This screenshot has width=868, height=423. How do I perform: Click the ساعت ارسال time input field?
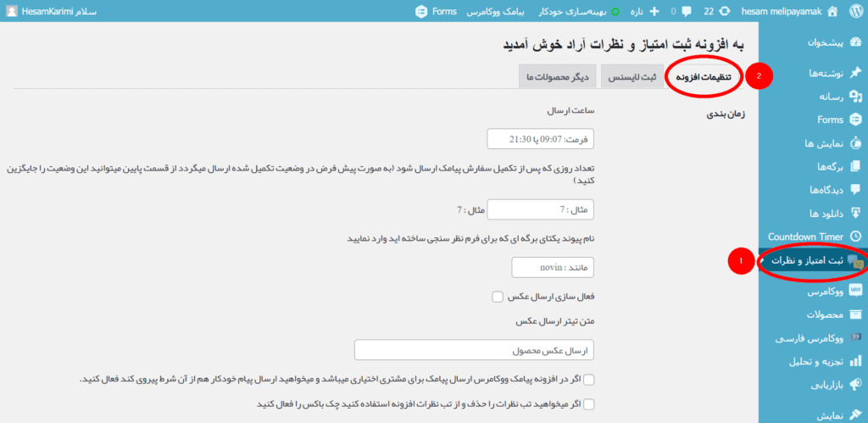[x=540, y=139]
